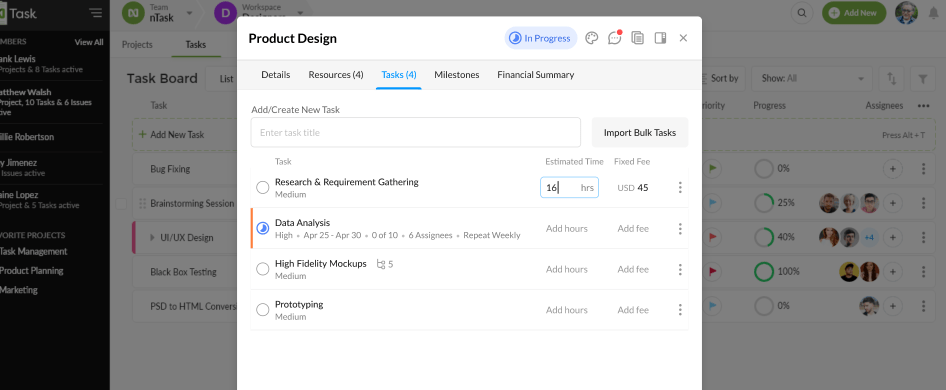This screenshot has height=390, width=946.
Task: Expand the nTask team dropdown arrow
Action: point(189,13)
